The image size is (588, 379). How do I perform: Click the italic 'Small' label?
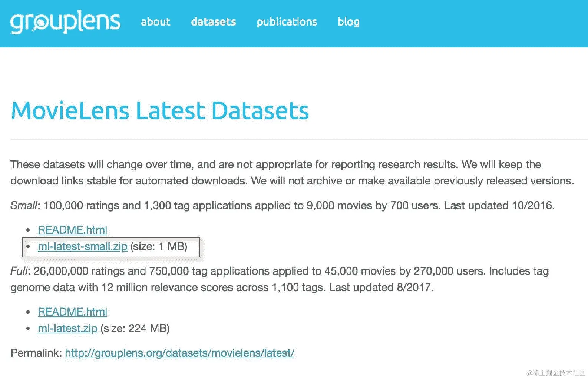24,205
